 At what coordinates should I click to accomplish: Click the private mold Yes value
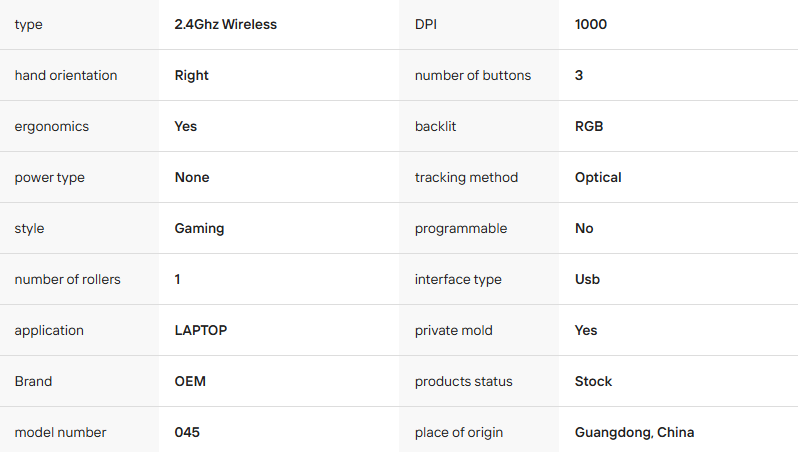coord(586,330)
